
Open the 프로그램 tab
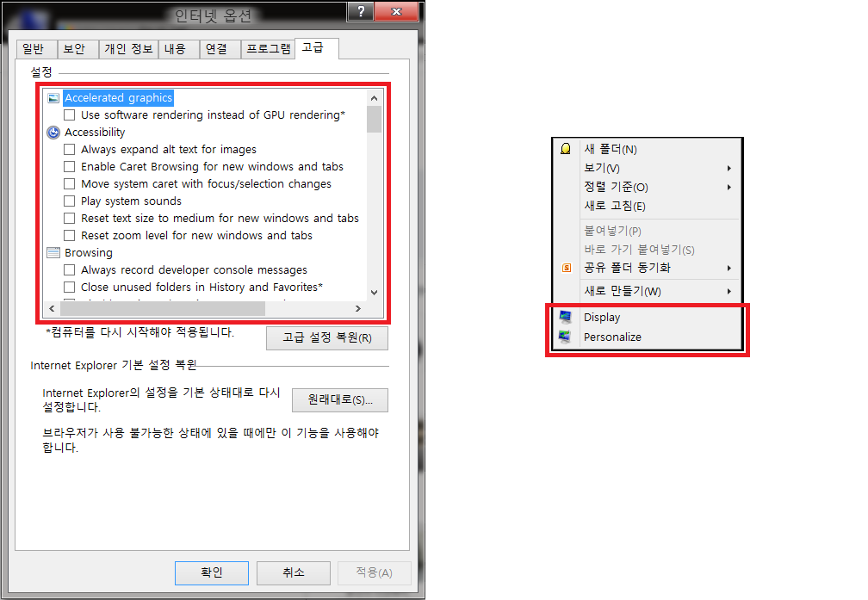268,49
